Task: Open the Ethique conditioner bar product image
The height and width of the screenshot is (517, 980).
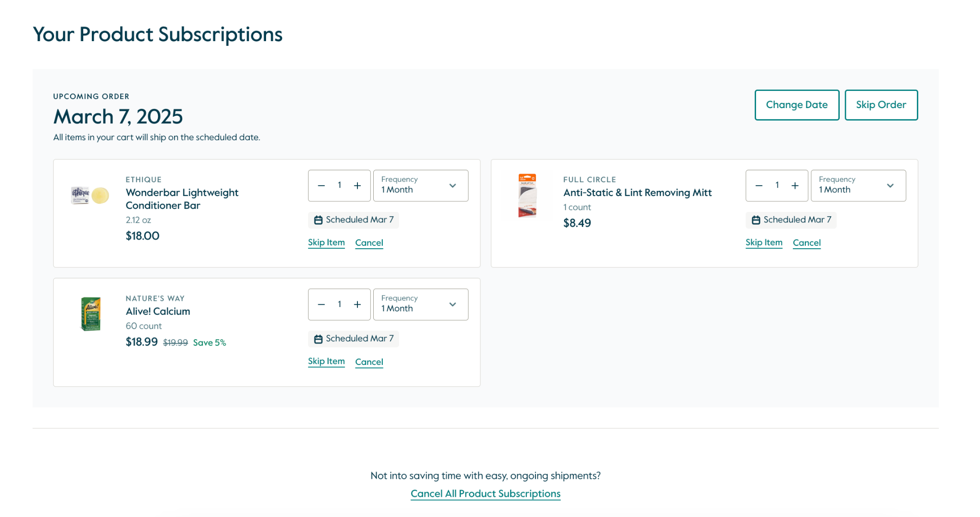Action: pos(90,195)
